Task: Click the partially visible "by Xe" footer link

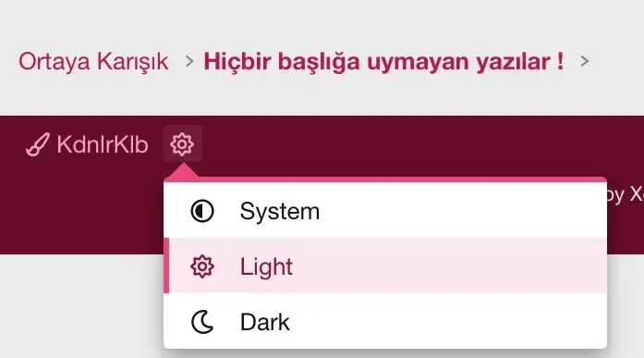Action: (x=626, y=193)
